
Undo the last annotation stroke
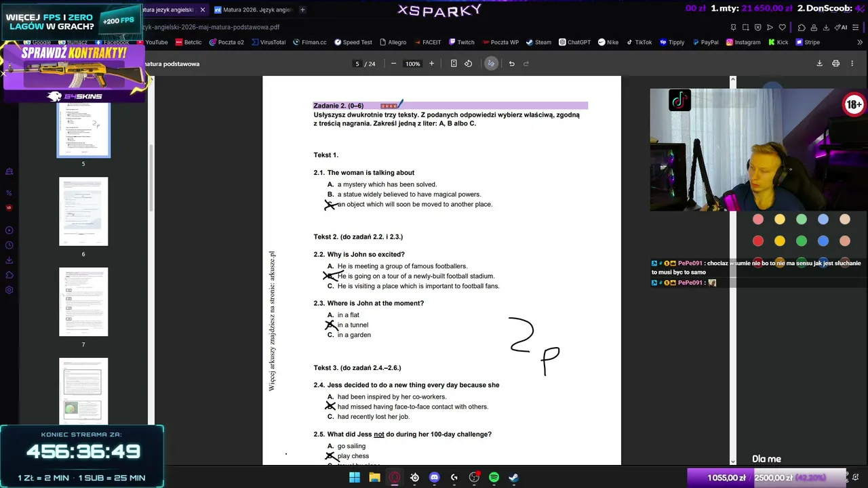(511, 64)
